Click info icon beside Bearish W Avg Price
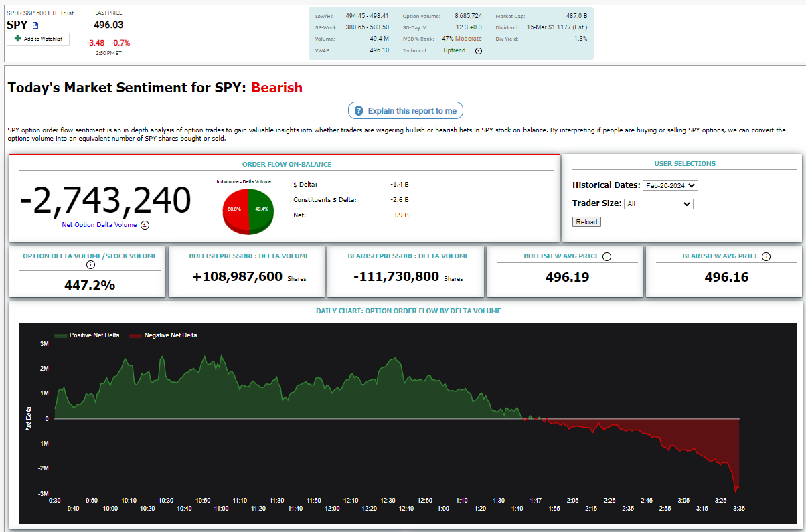The width and height of the screenshot is (806, 532). 767,256
